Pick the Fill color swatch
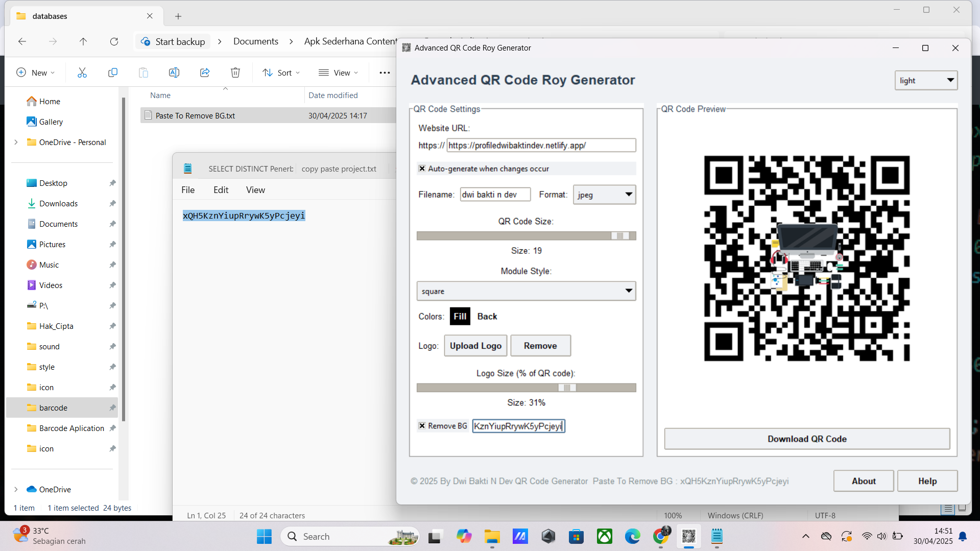The image size is (980, 551). 460,317
